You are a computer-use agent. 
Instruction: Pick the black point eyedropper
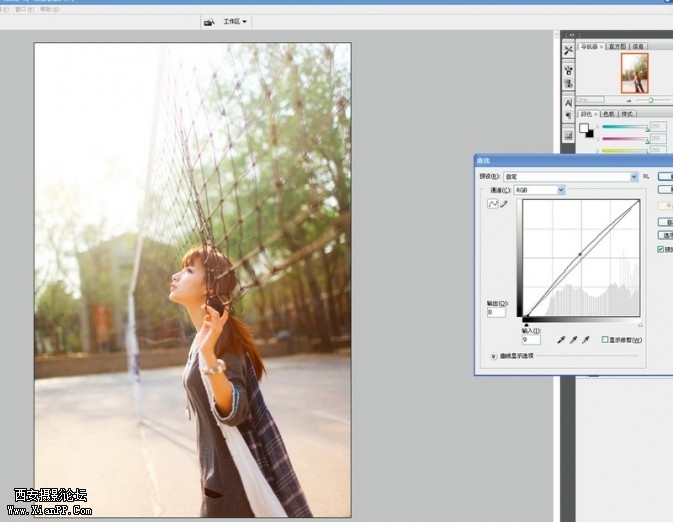point(561,340)
